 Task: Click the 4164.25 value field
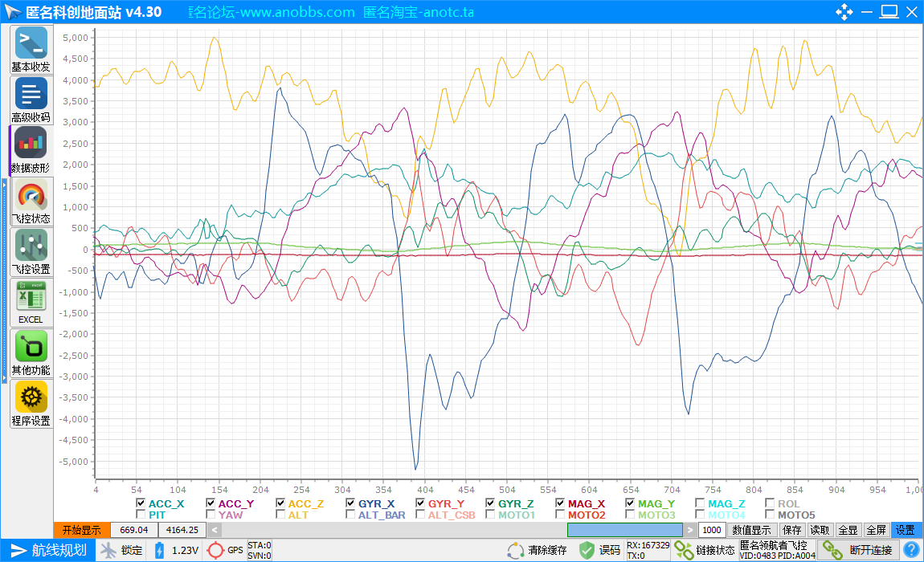pos(182,530)
